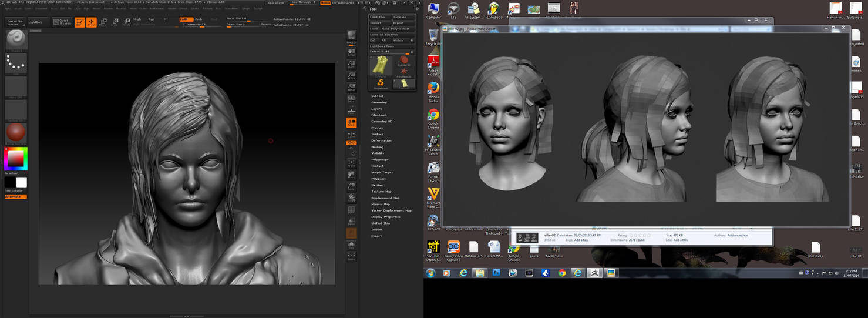Image resolution: width=868 pixels, height=318 pixels.
Task: Toggle the orange Alternate button
Action: click(16, 196)
